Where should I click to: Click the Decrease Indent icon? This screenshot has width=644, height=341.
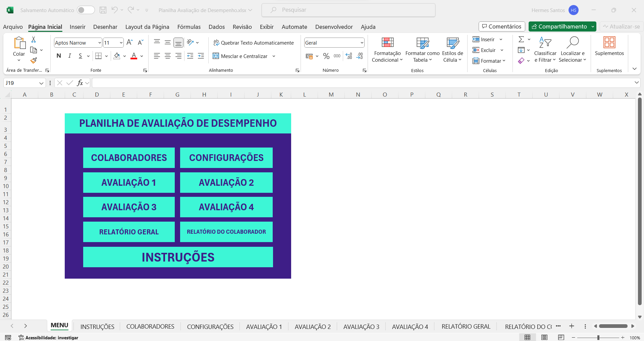coord(190,56)
